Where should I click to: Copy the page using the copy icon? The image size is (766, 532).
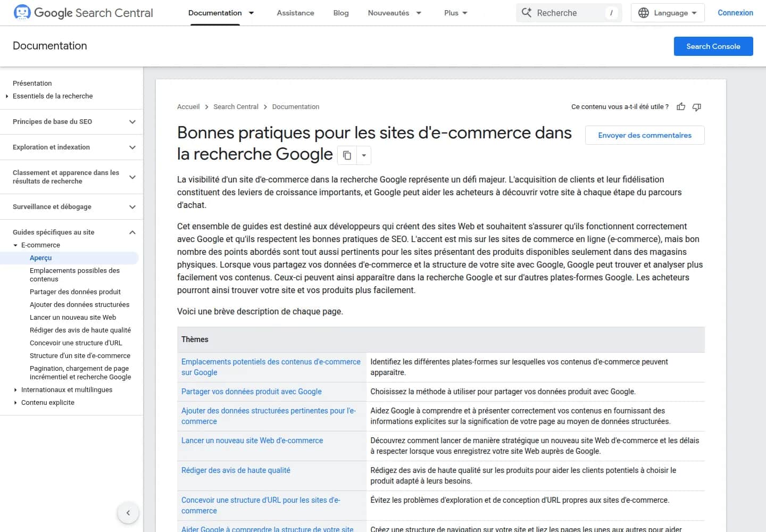(347, 155)
